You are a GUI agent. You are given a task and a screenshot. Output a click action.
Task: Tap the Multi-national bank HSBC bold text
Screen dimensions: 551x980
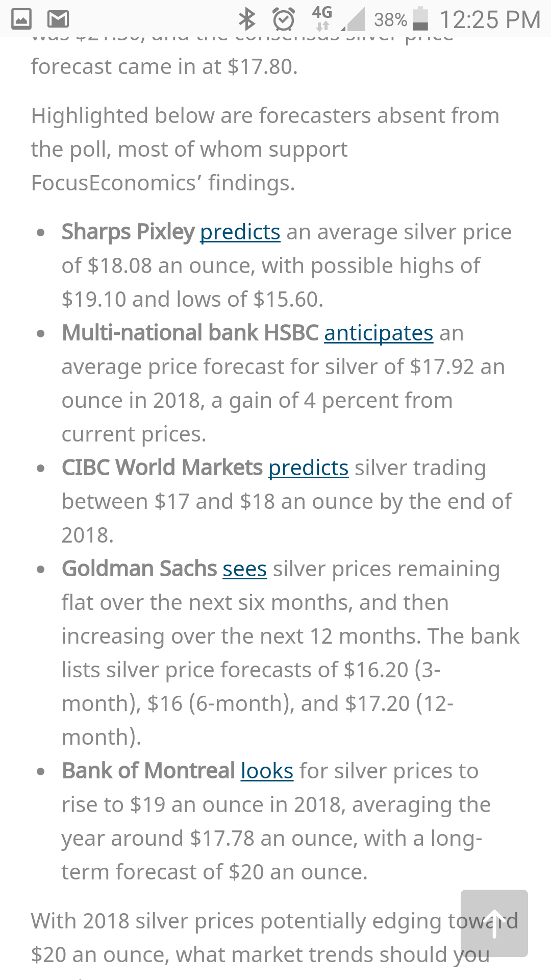[x=190, y=333]
